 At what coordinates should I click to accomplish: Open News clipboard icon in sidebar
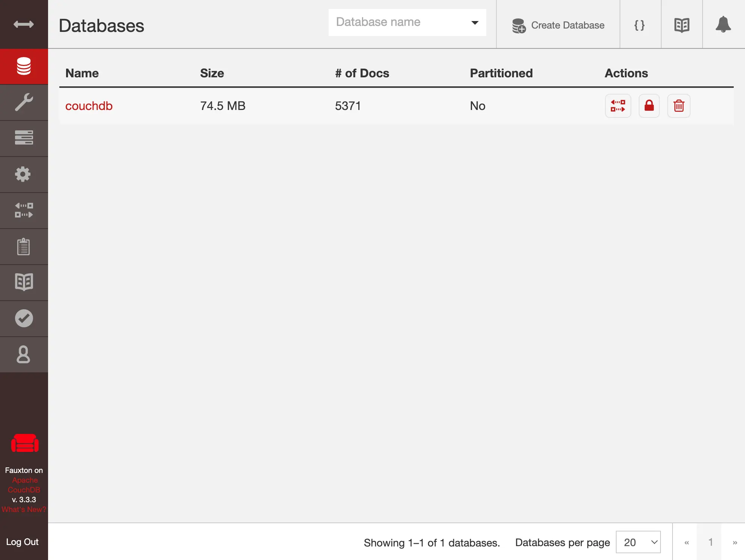[x=24, y=247]
